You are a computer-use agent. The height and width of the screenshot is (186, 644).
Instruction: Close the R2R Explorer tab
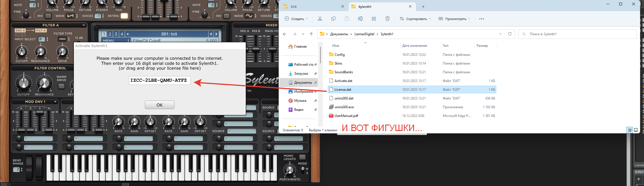coord(342,6)
